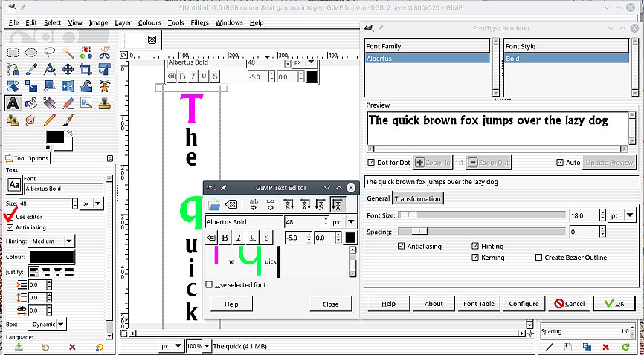Toggle Dot for Dot checkbox
This screenshot has height=355, width=644.
[x=371, y=163]
